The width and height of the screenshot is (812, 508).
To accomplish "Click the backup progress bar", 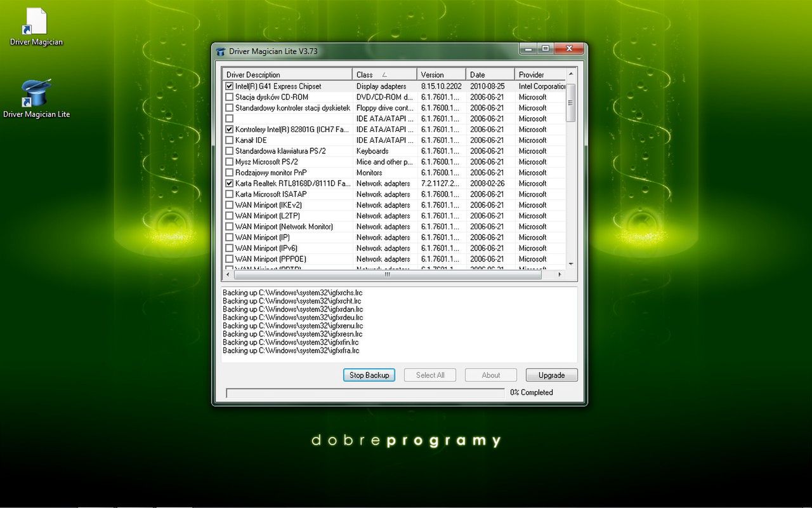I will click(365, 393).
